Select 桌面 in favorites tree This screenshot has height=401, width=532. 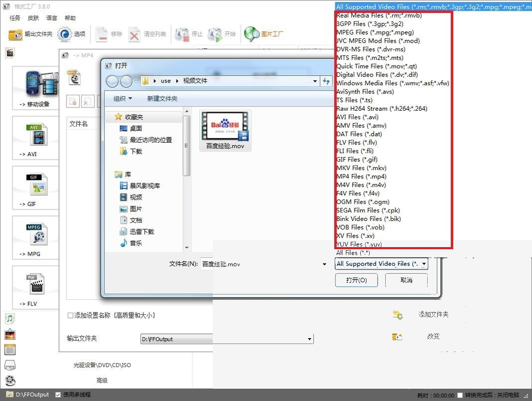point(131,128)
